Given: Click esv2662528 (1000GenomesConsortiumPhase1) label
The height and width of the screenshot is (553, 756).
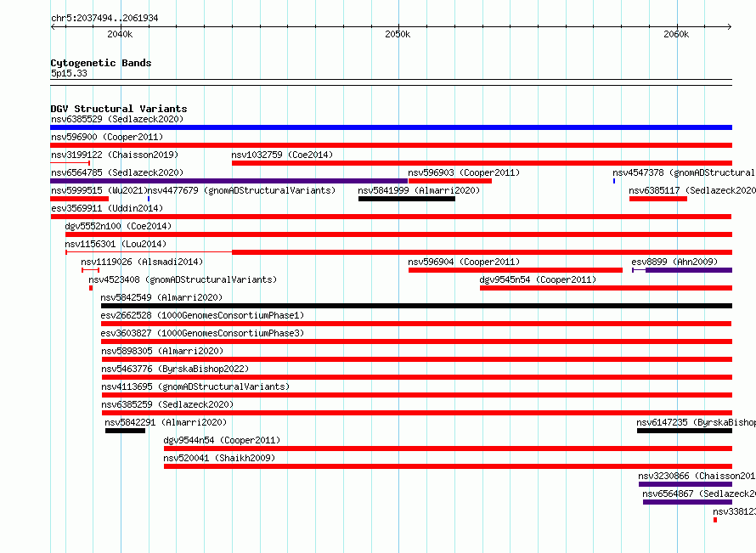Looking at the screenshot, I should (x=202, y=315).
